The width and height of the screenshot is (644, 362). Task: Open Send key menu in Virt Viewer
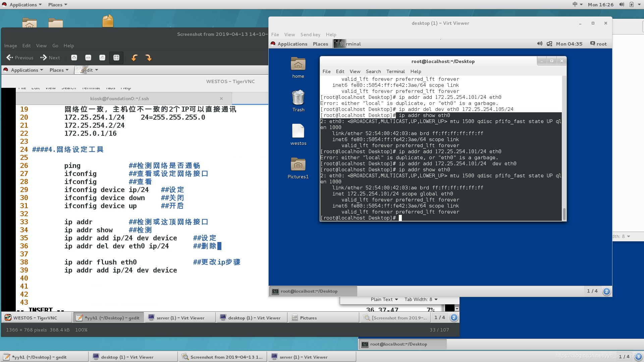pos(310,35)
